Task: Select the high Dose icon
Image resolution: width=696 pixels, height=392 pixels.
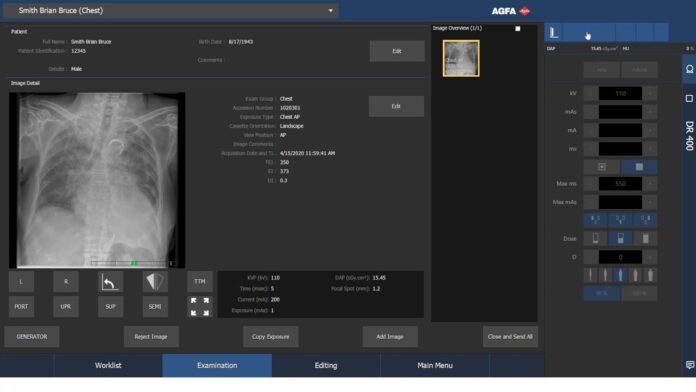Action: tap(645, 238)
